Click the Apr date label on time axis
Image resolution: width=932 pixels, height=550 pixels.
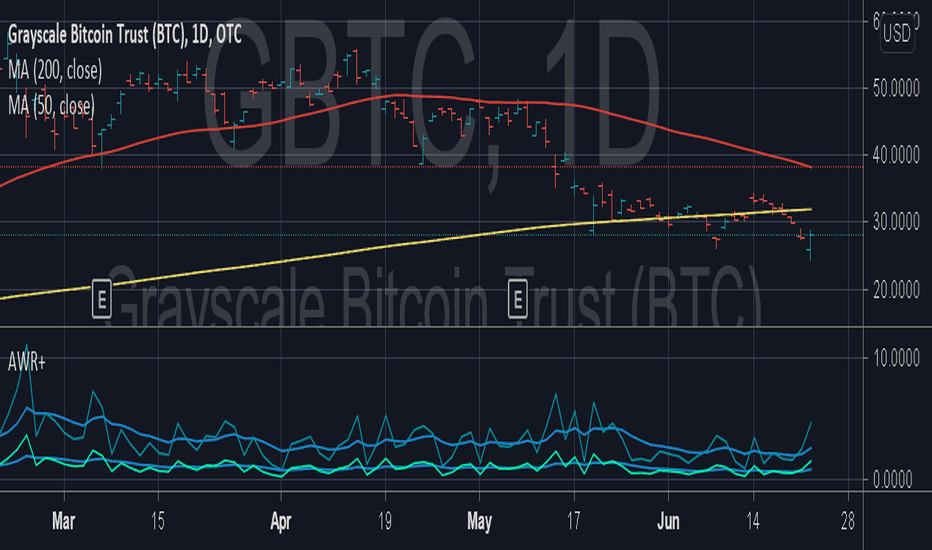(281, 521)
